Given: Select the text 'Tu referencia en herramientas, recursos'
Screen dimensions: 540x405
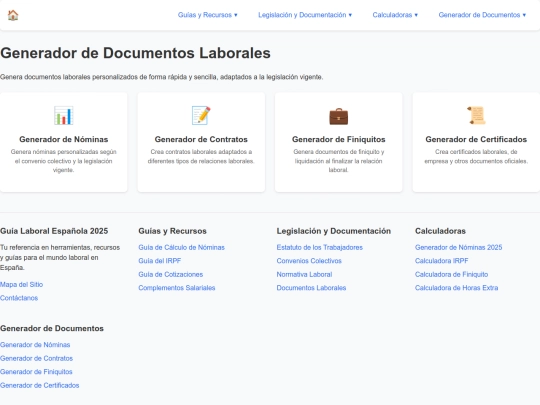Looking at the screenshot, I should [x=60, y=247].
